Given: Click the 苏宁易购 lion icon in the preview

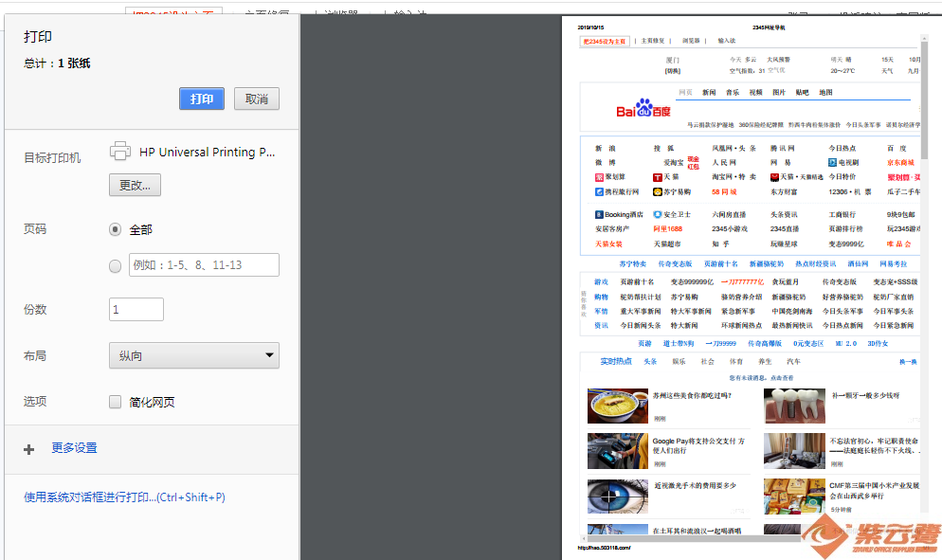Looking at the screenshot, I should [658, 191].
